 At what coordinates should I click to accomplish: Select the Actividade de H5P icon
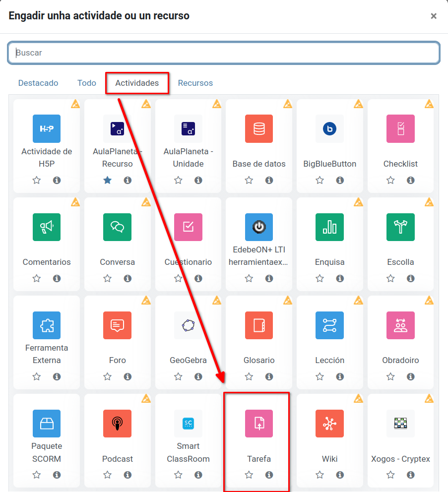pos(47,129)
